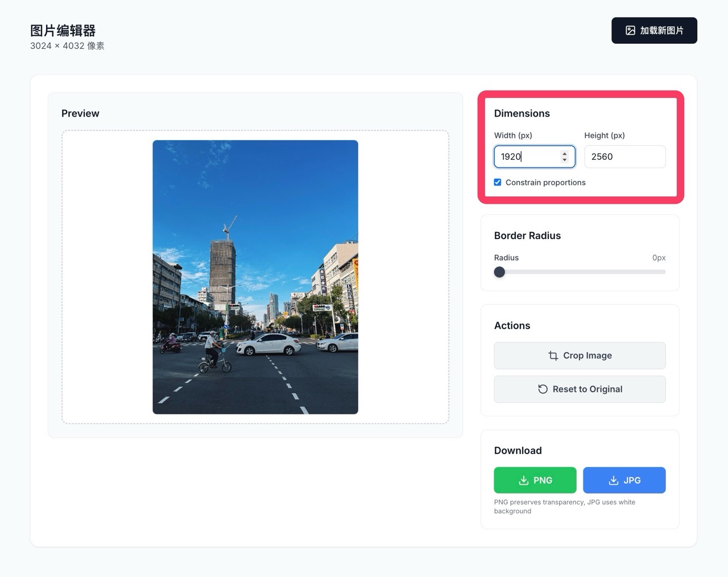Image resolution: width=728 pixels, height=577 pixels.
Task: Click the Constrain proportions label text
Action: (545, 183)
